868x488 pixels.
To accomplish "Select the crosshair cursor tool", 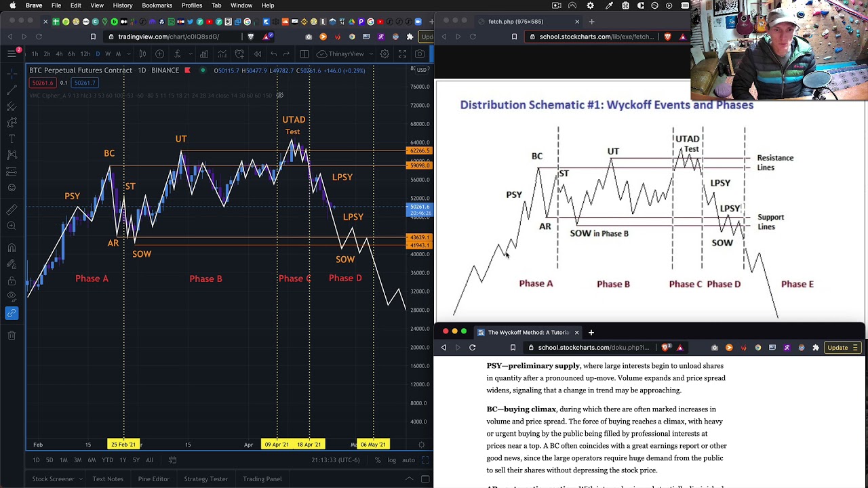I will pyautogui.click(x=12, y=73).
